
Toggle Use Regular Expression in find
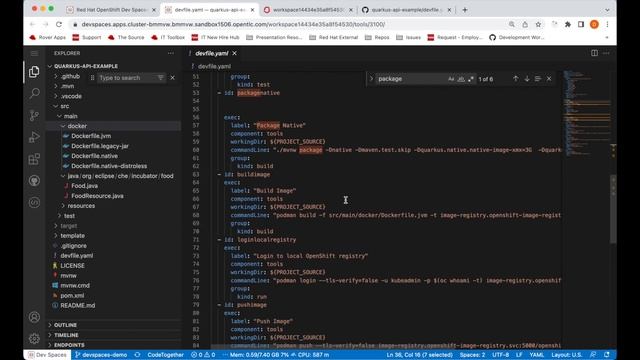coord(471,79)
